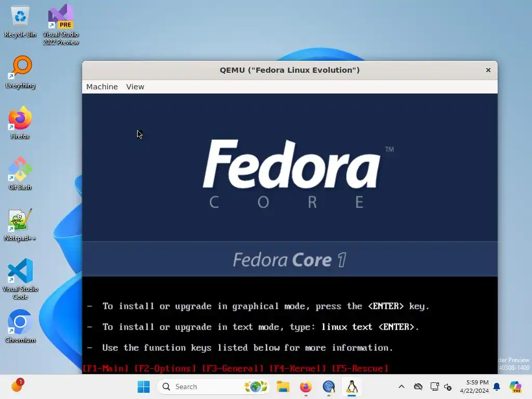Image resolution: width=532 pixels, height=399 pixels.
Task: Click the cloud sync tray icon
Action: tap(418, 387)
